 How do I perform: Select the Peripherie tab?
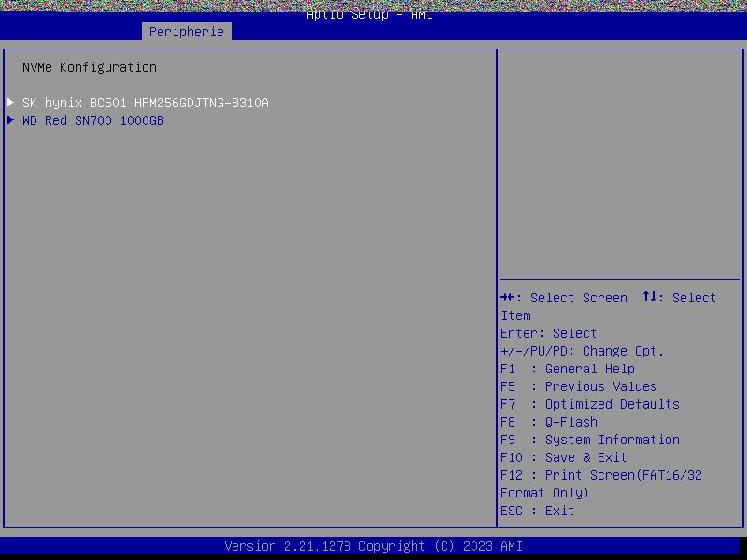186,32
